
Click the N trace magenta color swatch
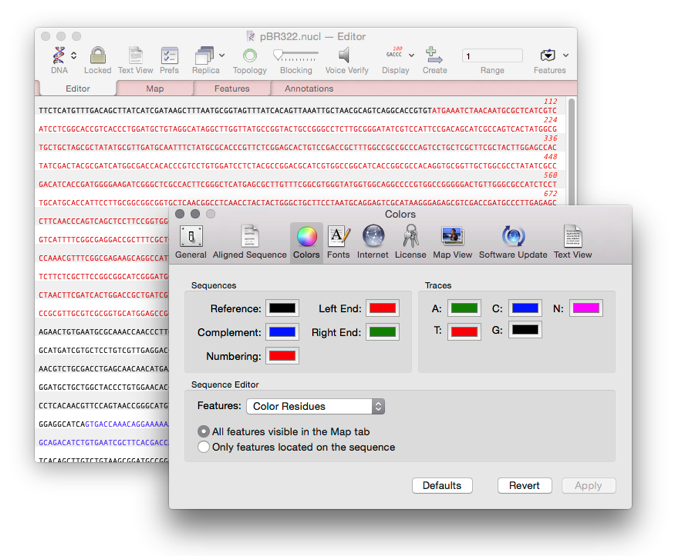coord(585,308)
